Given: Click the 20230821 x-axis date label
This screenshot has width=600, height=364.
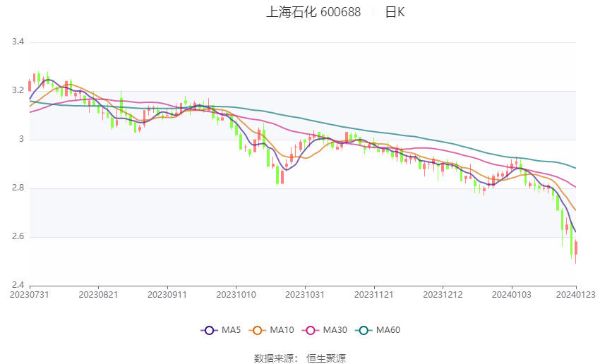Looking at the screenshot, I should click(x=98, y=295).
